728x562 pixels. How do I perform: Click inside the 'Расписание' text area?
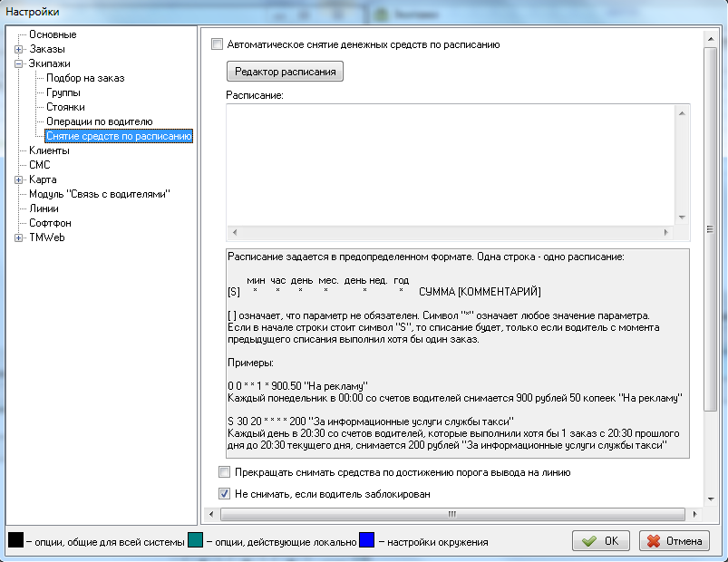point(451,165)
